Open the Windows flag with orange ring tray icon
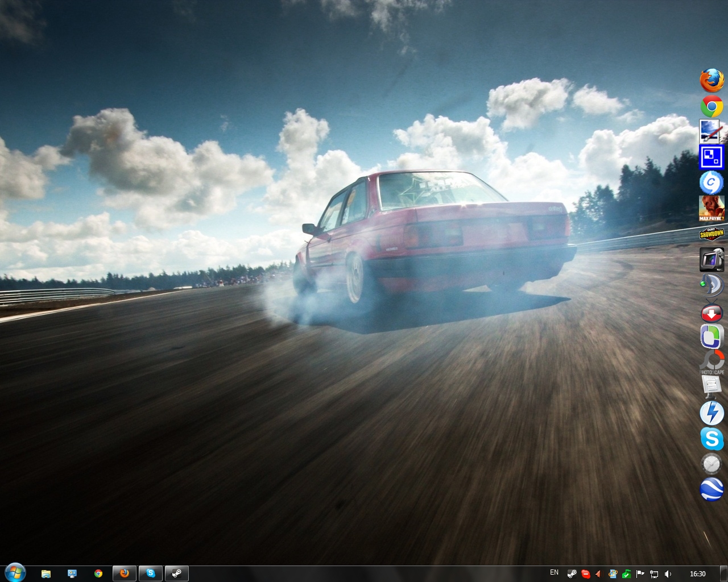 point(613,574)
